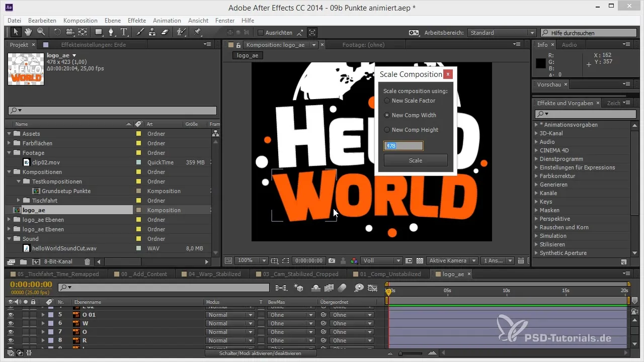Toggle the viewer lock icon beside Komposition tab
644x362 pixels.
[x=239, y=45]
